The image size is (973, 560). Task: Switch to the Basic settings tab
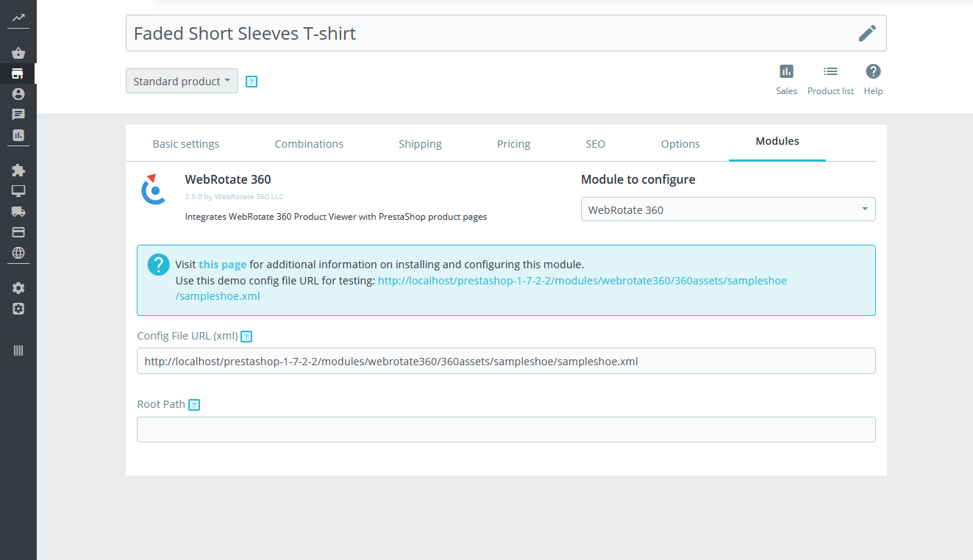coord(185,144)
